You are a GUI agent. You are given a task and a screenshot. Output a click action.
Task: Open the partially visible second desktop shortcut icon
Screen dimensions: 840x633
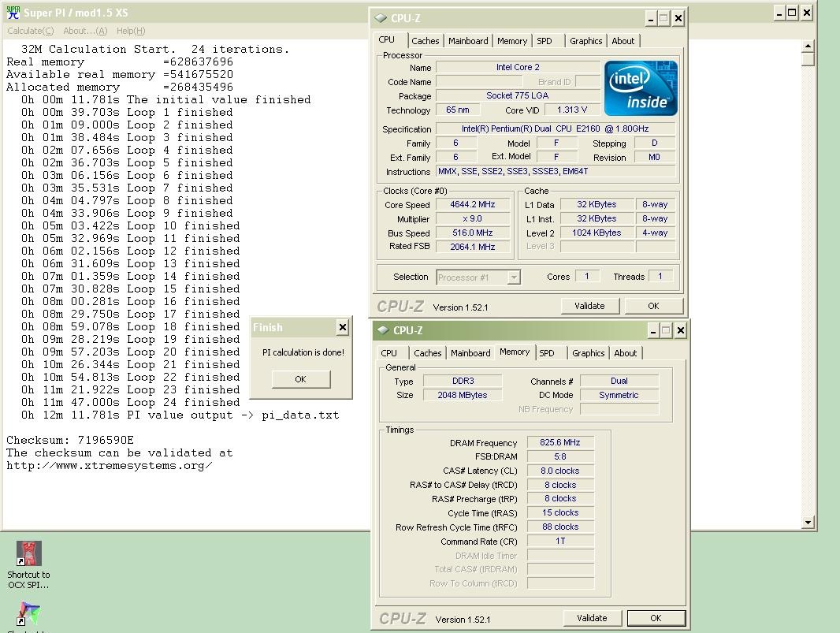tap(28, 614)
